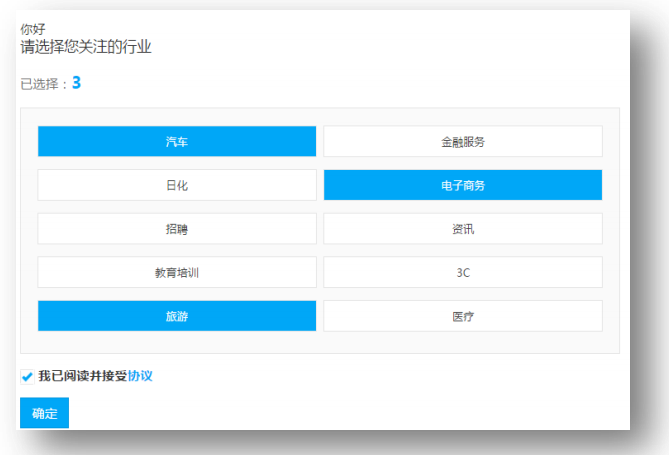
Task: Uncheck the agreement acceptance checkbox
Action: pos(27,377)
